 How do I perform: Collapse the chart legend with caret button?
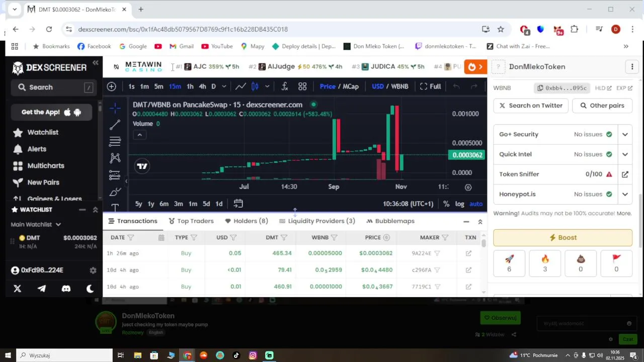click(139, 135)
